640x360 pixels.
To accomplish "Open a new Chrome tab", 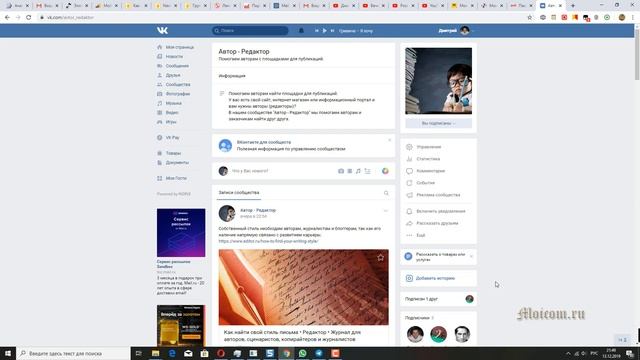I will (573, 6).
